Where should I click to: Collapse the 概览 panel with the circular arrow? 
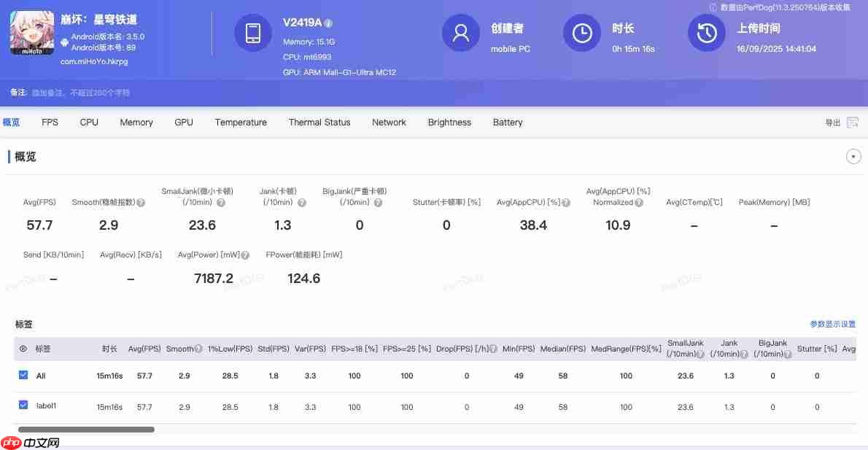click(x=853, y=156)
